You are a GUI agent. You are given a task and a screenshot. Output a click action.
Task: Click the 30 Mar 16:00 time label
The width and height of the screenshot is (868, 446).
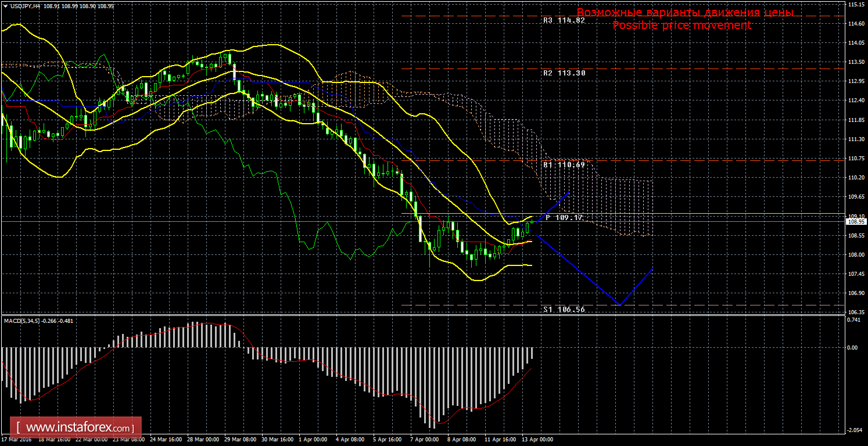(278, 440)
